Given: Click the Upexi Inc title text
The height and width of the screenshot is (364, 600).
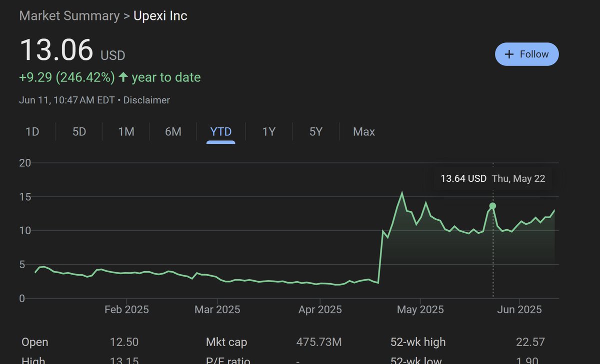Looking at the screenshot, I should (160, 15).
